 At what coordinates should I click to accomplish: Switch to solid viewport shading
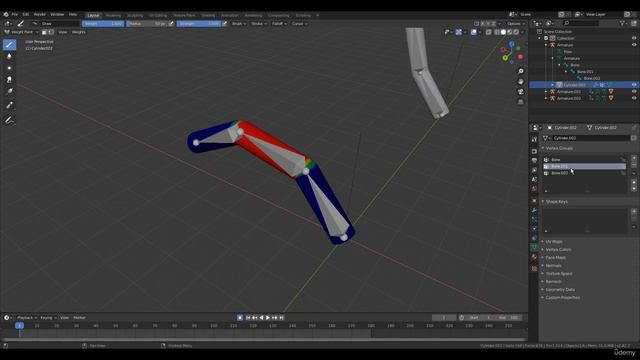503,32
